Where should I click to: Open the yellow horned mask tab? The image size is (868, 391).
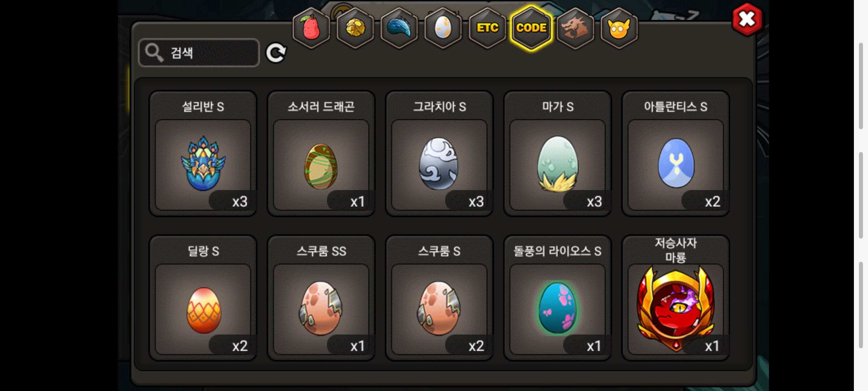point(619,28)
